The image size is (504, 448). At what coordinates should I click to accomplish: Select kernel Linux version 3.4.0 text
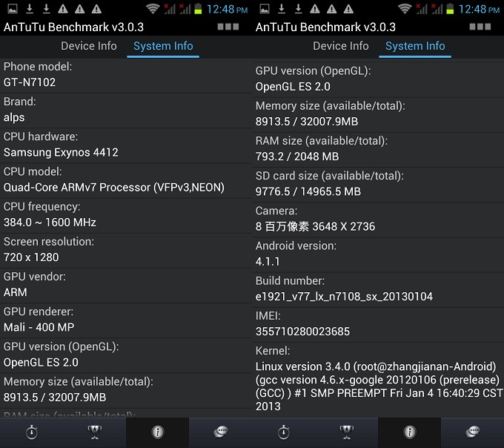(379, 386)
